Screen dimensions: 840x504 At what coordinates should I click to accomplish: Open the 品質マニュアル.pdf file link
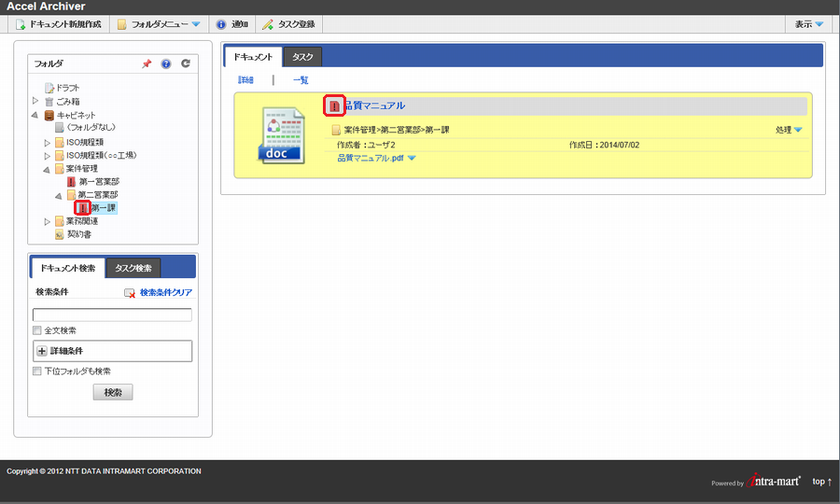pyautogui.click(x=371, y=158)
